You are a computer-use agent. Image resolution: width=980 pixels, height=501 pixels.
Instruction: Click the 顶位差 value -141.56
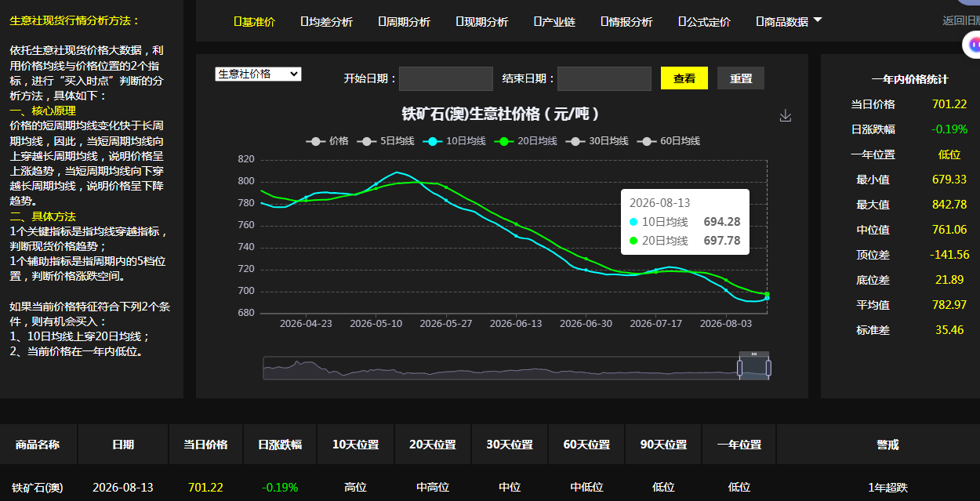coord(949,255)
